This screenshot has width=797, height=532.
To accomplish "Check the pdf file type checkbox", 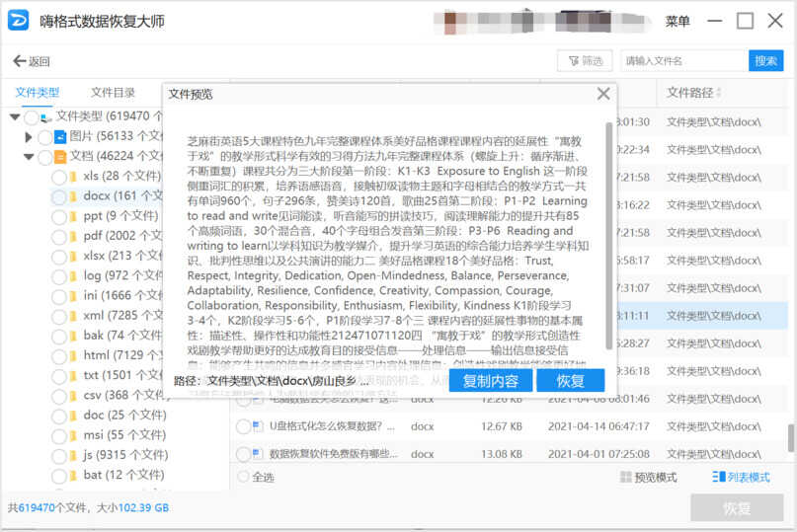I will [59, 237].
